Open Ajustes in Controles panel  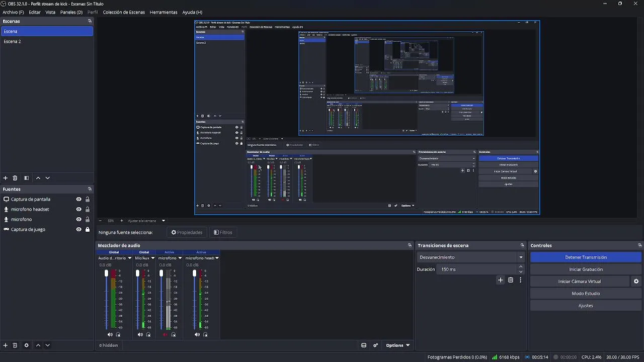tap(586, 306)
